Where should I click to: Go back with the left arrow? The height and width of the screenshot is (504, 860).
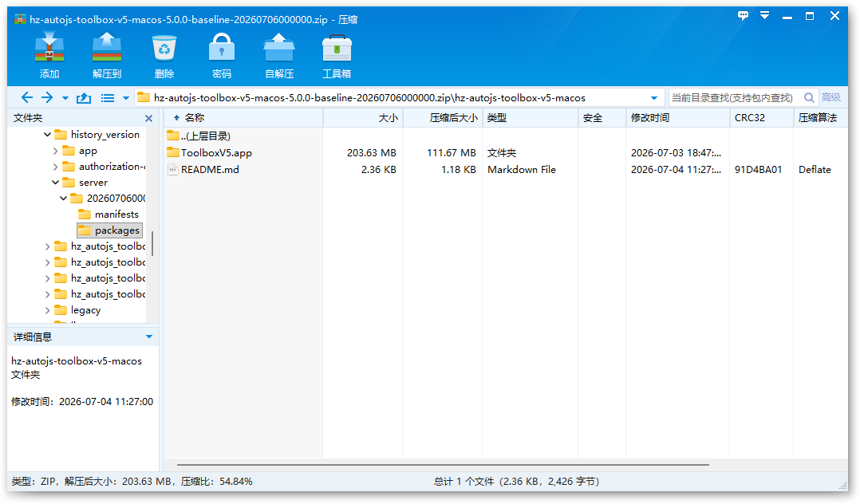(x=27, y=97)
